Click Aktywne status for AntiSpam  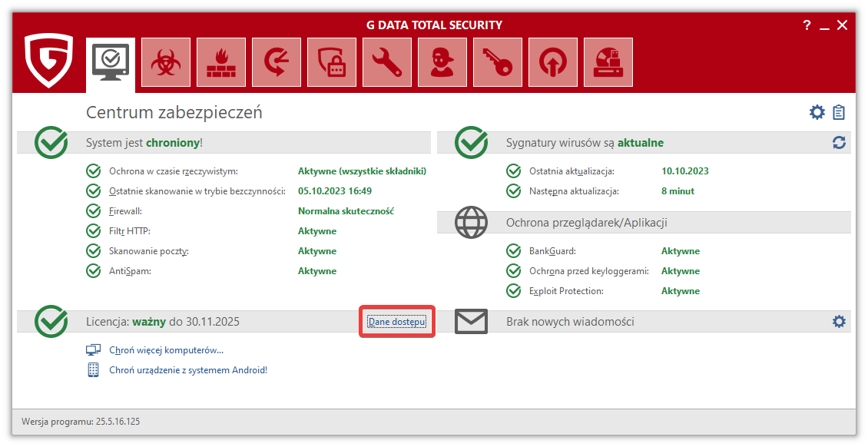click(x=317, y=270)
